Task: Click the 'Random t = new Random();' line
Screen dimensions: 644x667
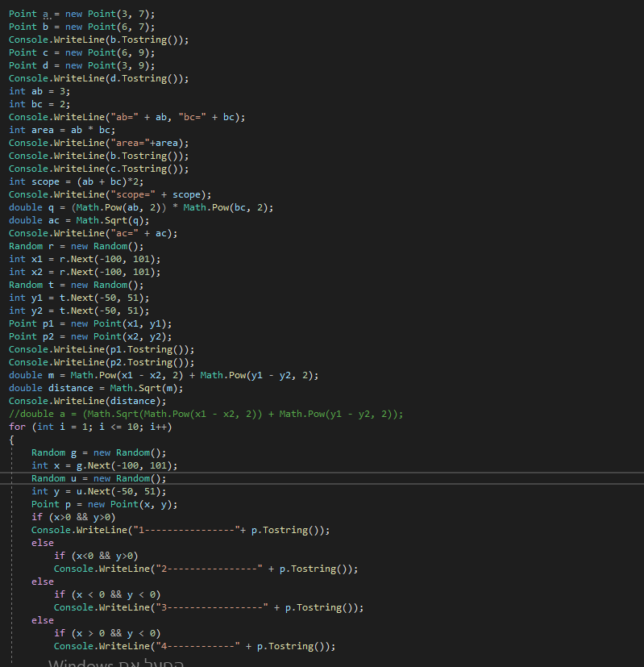Action: 77,285
